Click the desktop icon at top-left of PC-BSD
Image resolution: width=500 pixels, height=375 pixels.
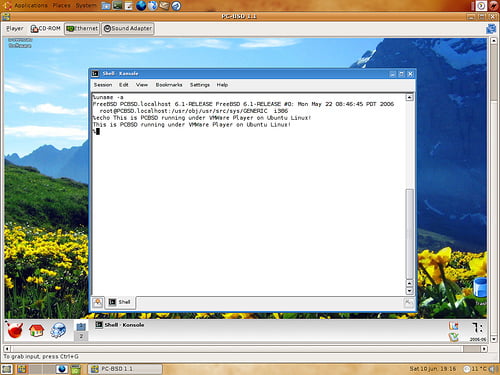(x=20, y=43)
